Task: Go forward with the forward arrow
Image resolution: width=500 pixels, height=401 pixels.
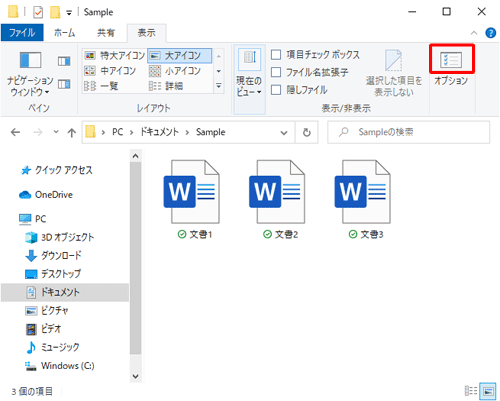Action: (38, 133)
